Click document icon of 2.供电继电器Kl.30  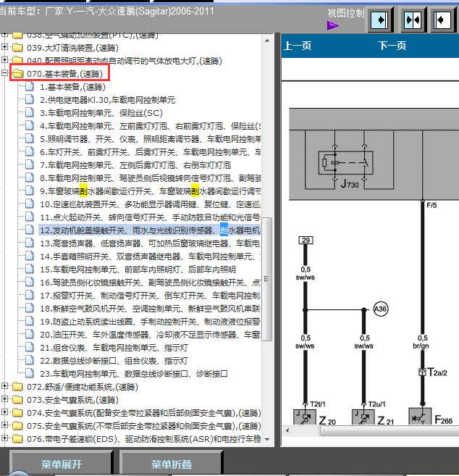tap(30, 99)
